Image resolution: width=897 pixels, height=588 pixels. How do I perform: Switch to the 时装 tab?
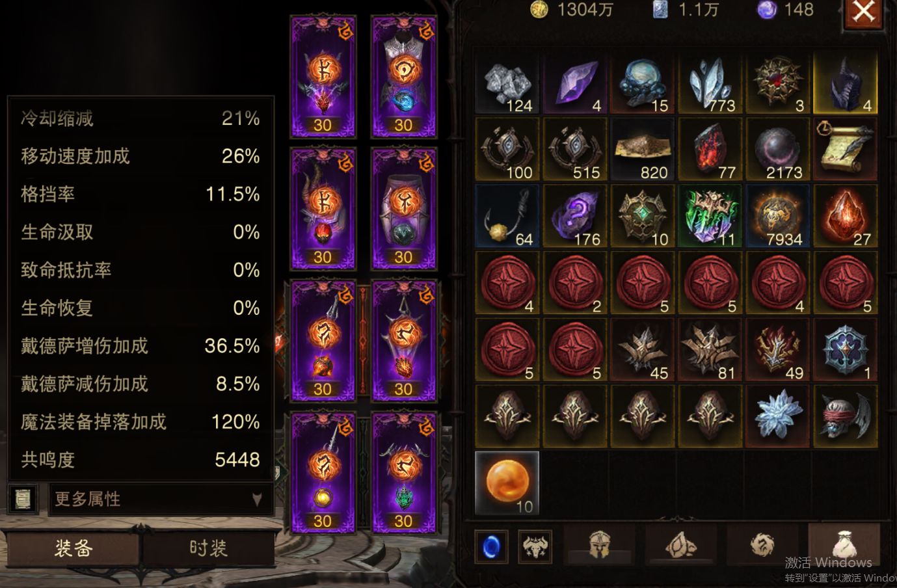point(208,548)
